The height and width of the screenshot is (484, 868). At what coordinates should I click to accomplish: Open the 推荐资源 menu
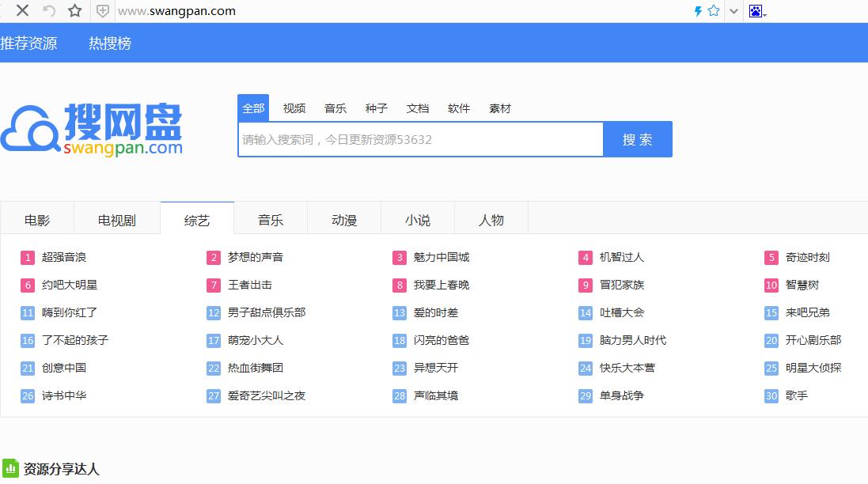pos(28,43)
